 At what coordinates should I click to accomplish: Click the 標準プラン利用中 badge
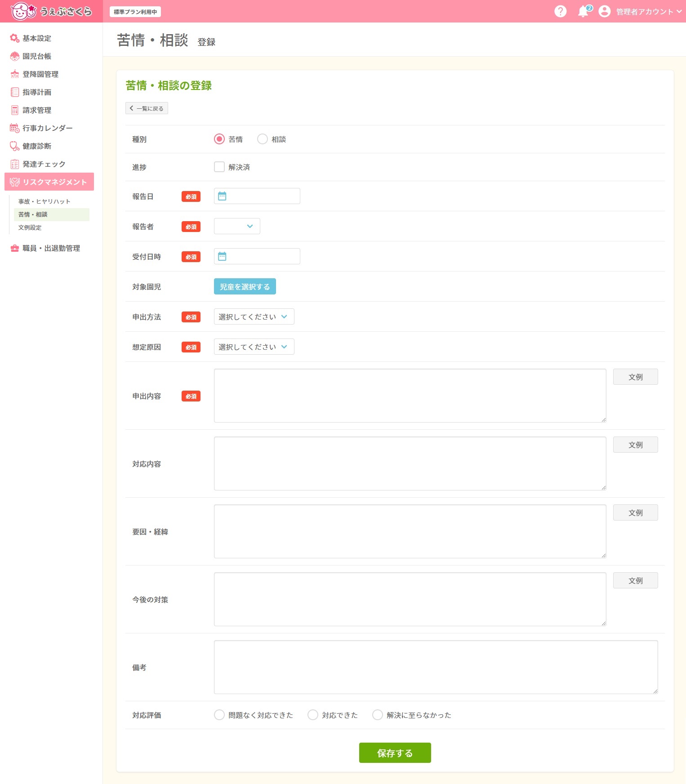pos(135,12)
